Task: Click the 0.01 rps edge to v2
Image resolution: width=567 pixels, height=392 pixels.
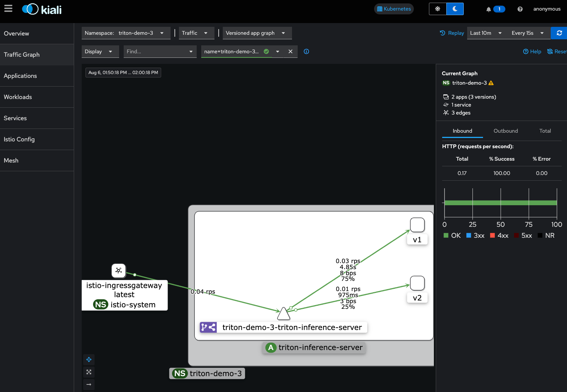Action: click(x=348, y=289)
